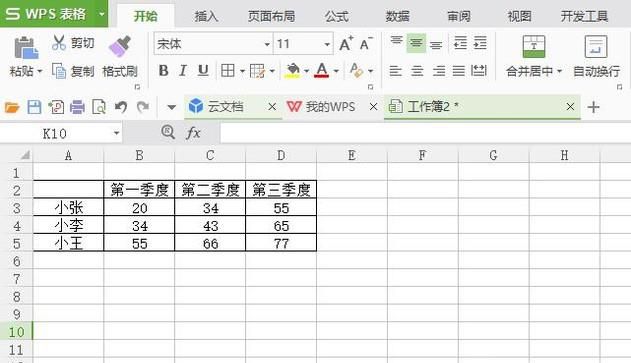
Task: Click the Print icon
Action: point(77,107)
